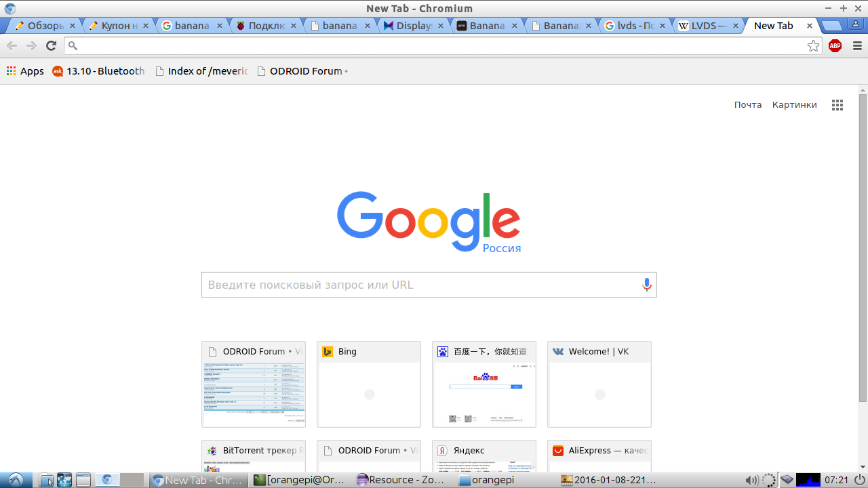
Task: Bookmark this page with the star icon
Action: [813, 46]
